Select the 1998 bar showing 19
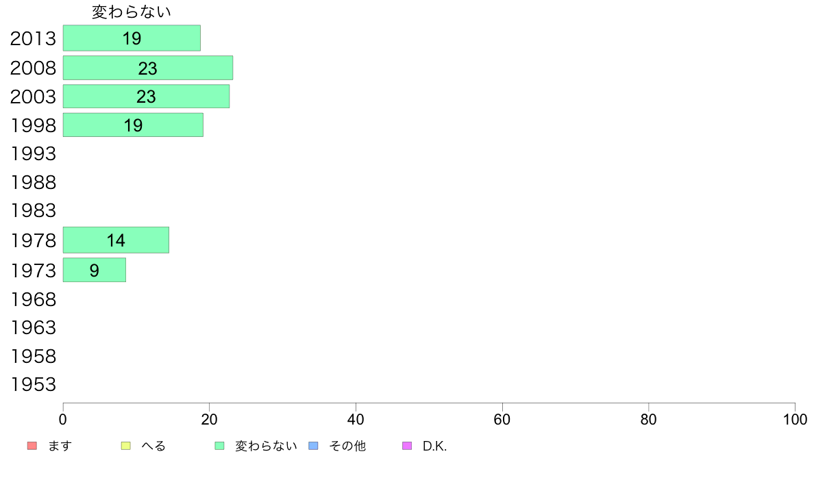The height and width of the screenshot is (504, 814). (x=133, y=125)
